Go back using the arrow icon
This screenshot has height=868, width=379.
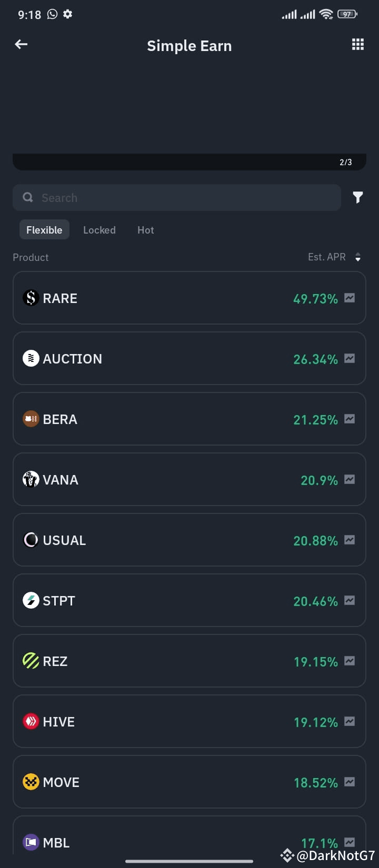tap(21, 45)
